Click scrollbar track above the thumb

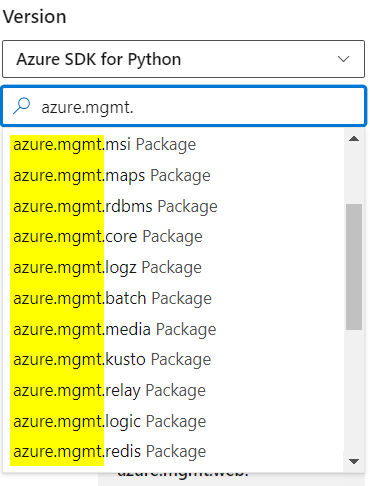[354, 175]
